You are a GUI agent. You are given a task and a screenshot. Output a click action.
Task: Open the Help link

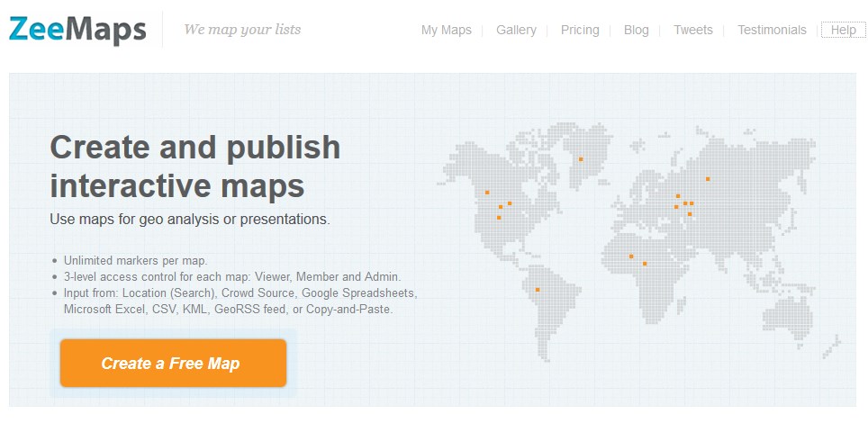pos(843,30)
